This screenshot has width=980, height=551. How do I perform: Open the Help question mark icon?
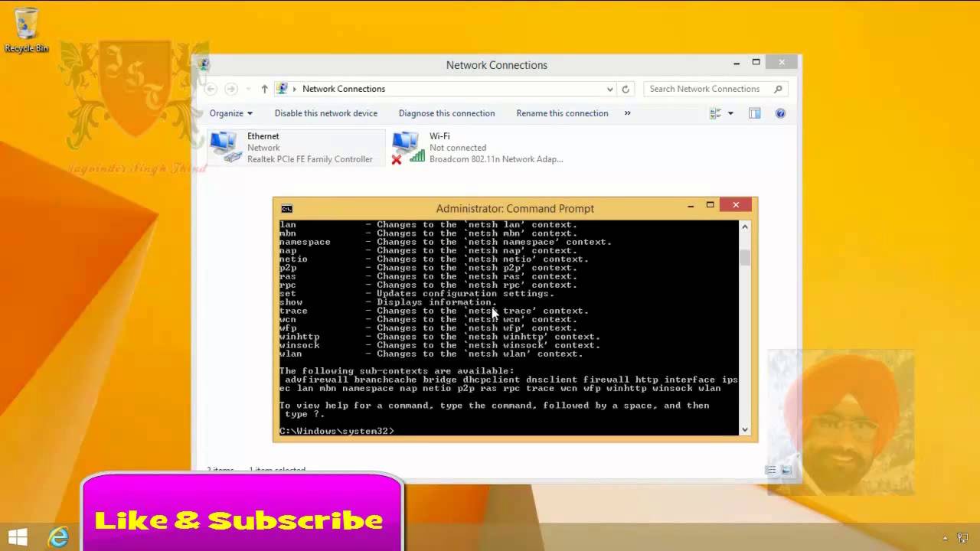780,113
